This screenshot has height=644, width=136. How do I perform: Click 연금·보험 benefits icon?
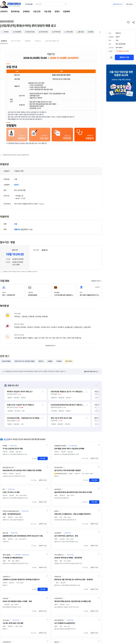(8, 315)
